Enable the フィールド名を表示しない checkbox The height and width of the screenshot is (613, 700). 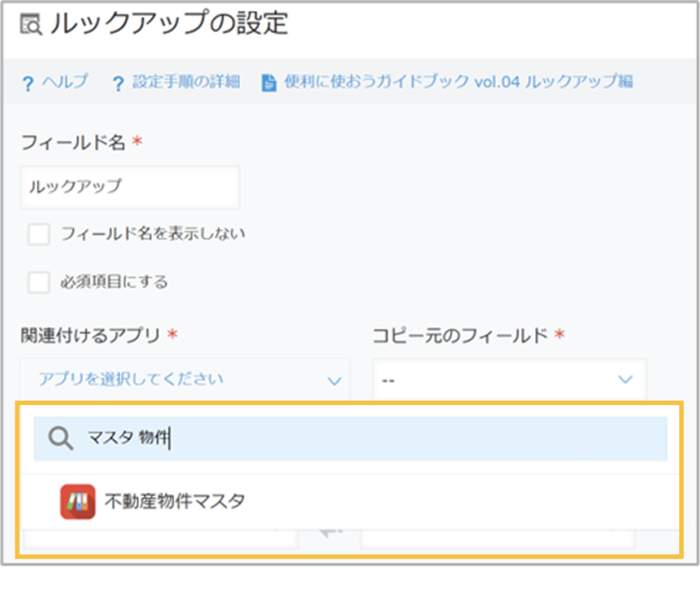[39, 234]
